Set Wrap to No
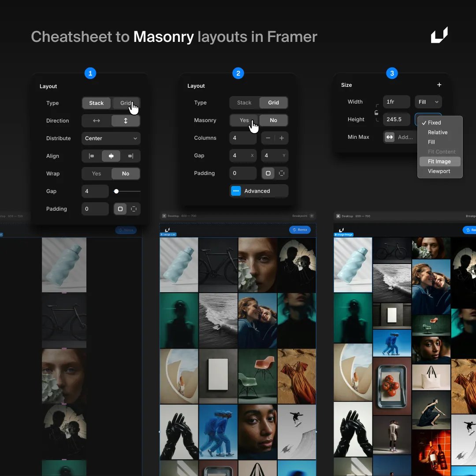 [126, 174]
